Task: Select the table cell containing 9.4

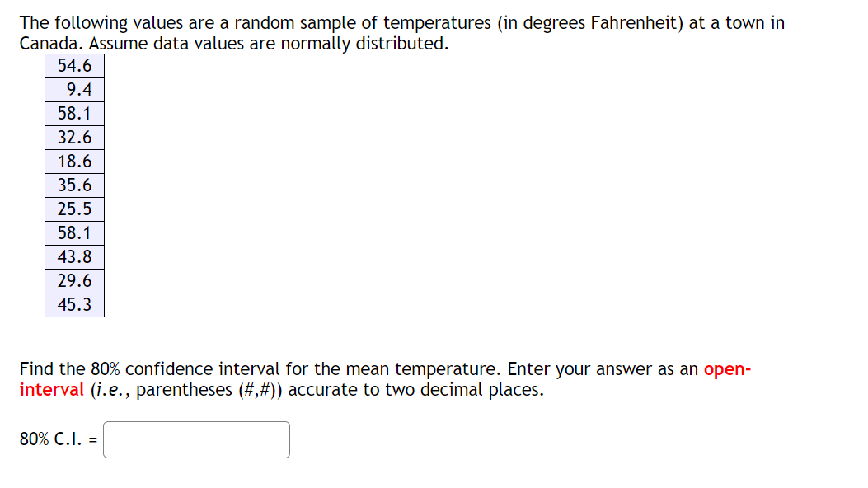Action: [x=73, y=91]
